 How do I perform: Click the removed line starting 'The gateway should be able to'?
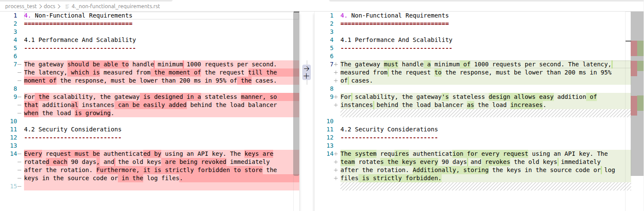pyautogui.click(x=150, y=64)
